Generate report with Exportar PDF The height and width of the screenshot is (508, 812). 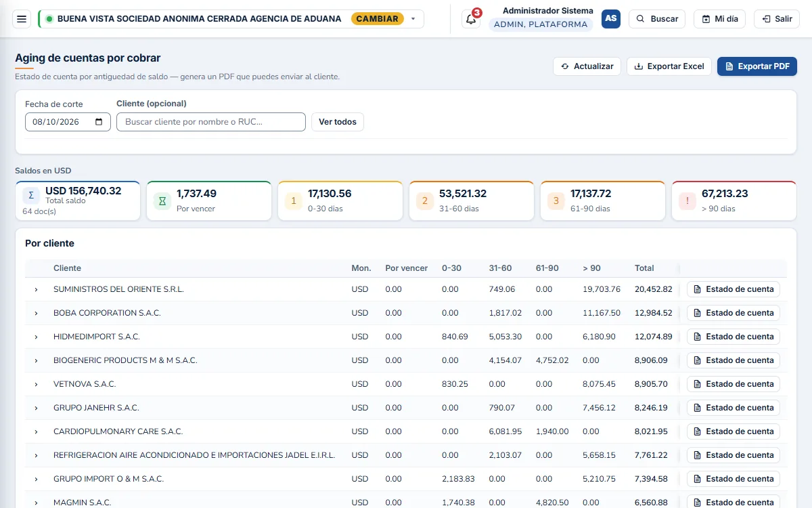757,66
